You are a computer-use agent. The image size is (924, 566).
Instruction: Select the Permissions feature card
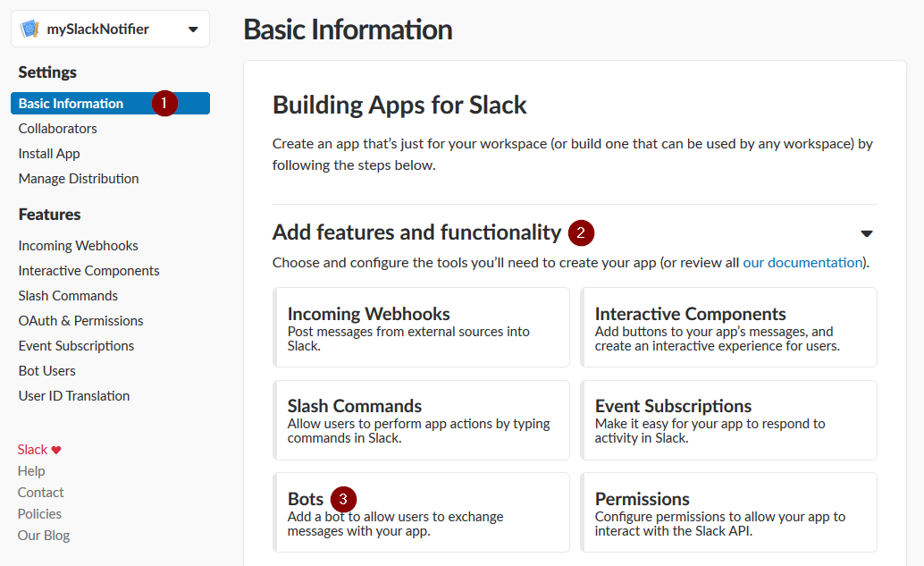coord(729,512)
